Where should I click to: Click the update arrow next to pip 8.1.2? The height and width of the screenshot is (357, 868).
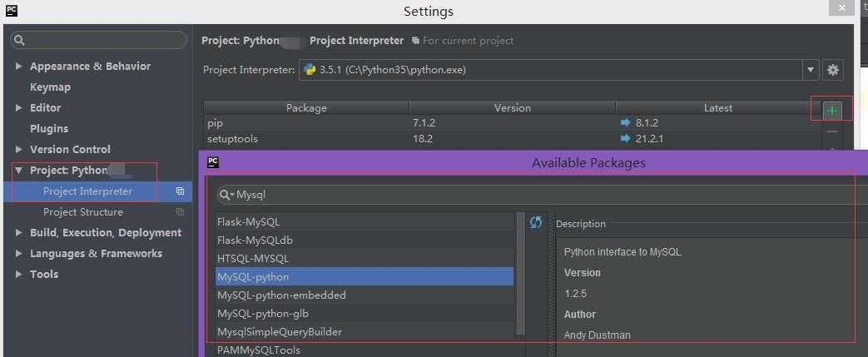point(626,123)
